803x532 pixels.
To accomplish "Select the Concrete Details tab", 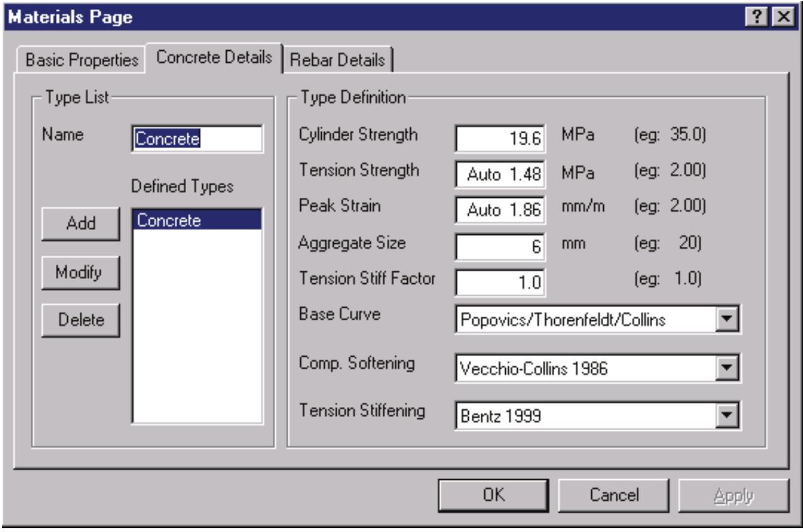I will (214, 57).
